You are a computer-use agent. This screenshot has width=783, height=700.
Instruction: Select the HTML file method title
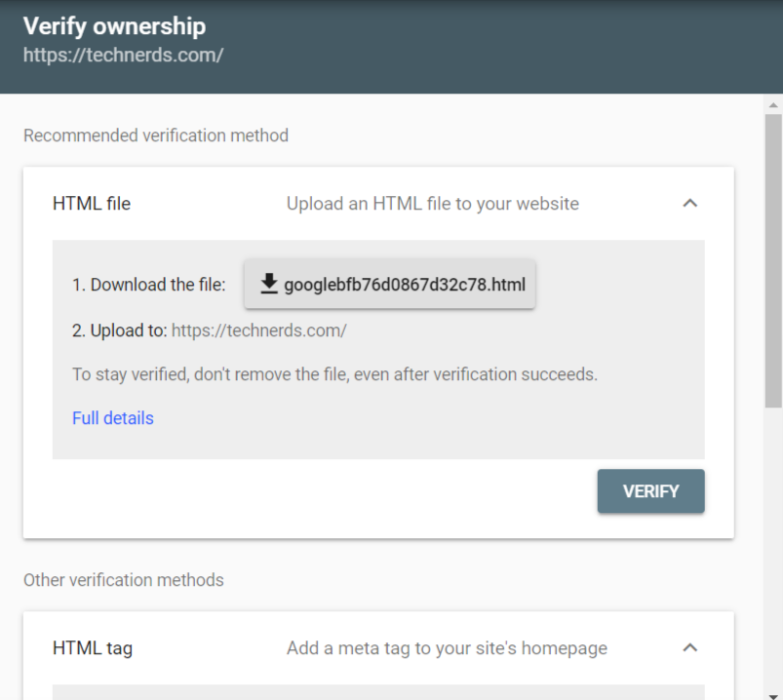(92, 204)
